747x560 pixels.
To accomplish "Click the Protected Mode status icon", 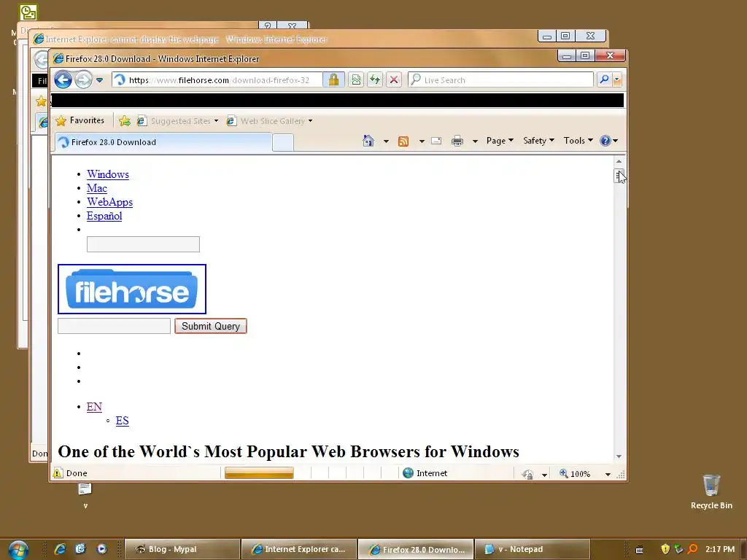I will point(528,474).
